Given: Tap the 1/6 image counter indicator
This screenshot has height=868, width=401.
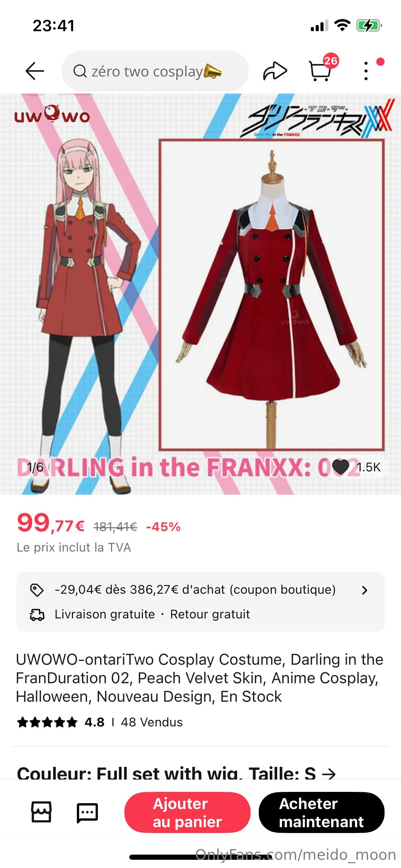Looking at the screenshot, I should 35,467.
